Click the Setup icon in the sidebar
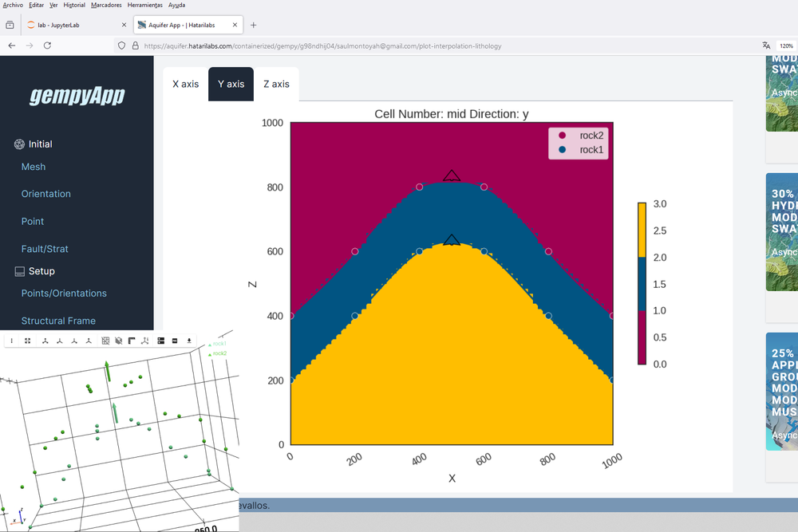The height and width of the screenshot is (532, 798). coord(19,271)
